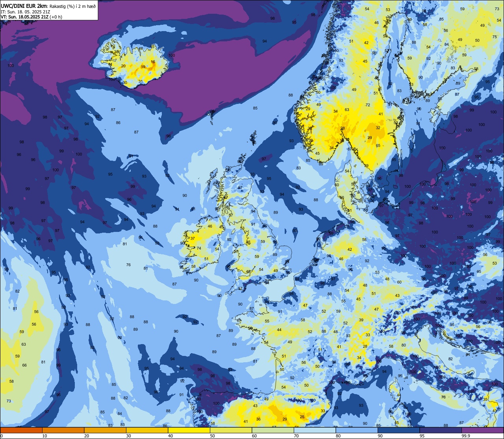Click the legend segment between 50 and 60
This screenshot has height=439, width=504.
pos(231,430)
